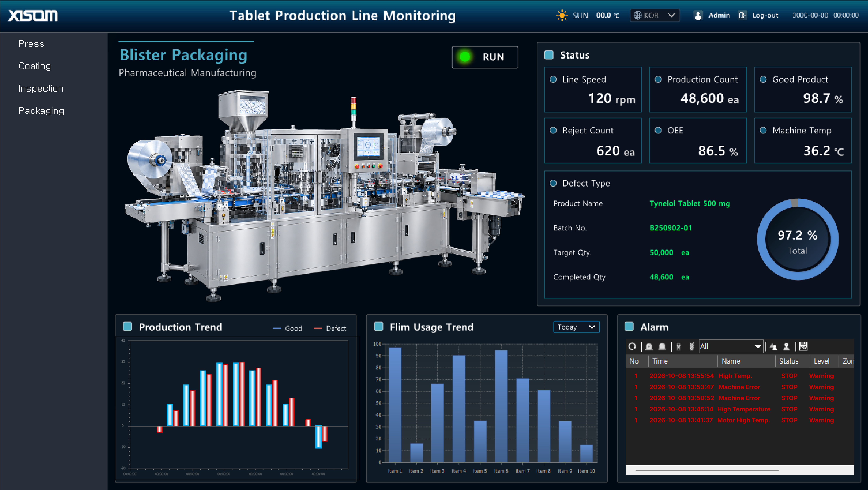Screen dimensions: 868x490
Task: Click the globe language icon
Action: [637, 16]
